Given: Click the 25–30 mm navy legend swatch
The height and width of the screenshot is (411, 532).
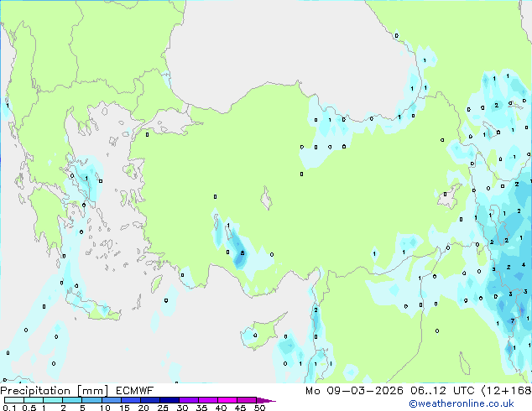Looking at the screenshot, I should coord(170,400).
